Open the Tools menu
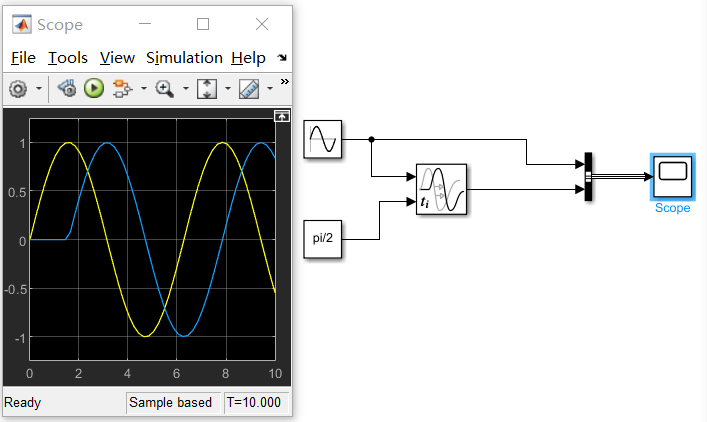The image size is (707, 422). click(68, 58)
